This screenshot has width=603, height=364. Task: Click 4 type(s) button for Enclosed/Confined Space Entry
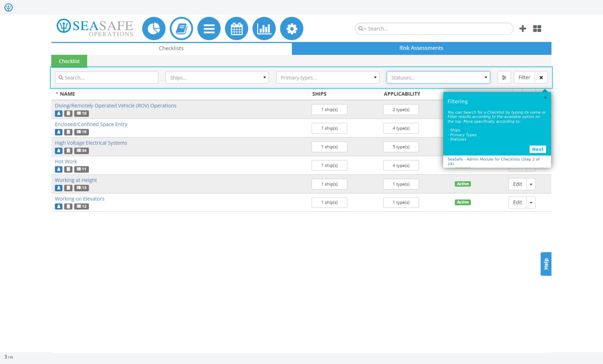pos(401,128)
